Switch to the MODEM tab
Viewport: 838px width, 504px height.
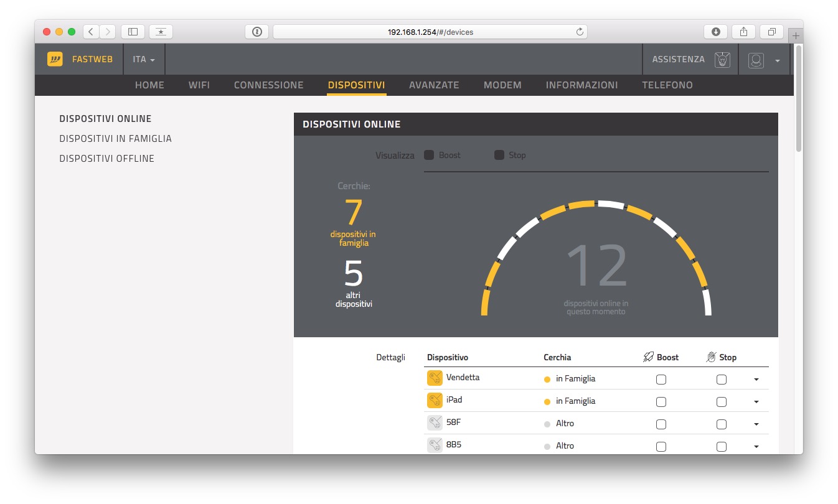pyautogui.click(x=502, y=85)
